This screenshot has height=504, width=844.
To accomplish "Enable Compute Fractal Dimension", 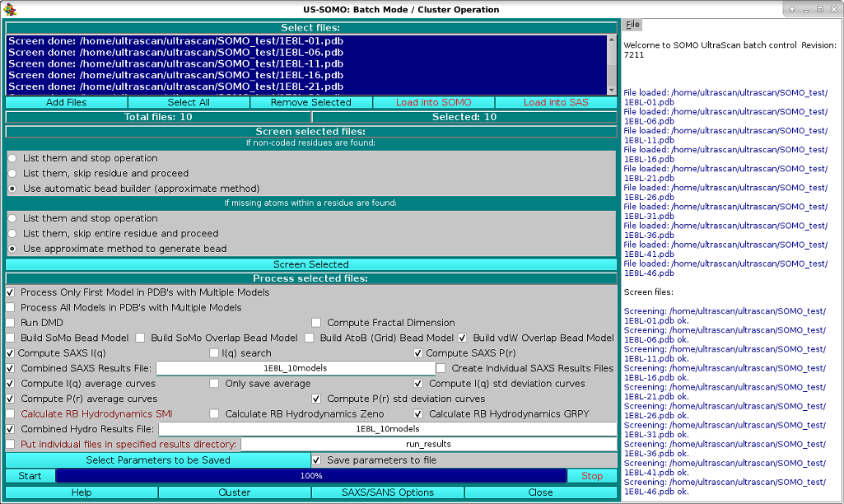I will (x=316, y=323).
